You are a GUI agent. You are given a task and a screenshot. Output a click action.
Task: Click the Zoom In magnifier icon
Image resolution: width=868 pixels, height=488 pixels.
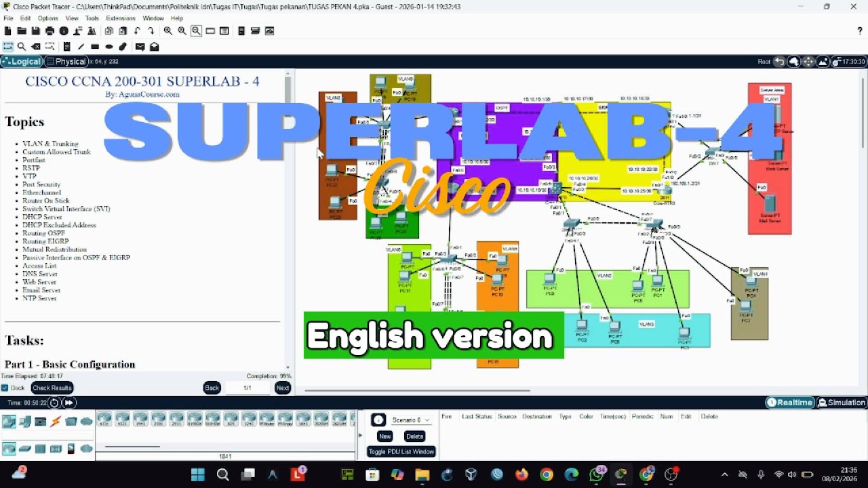point(168,31)
